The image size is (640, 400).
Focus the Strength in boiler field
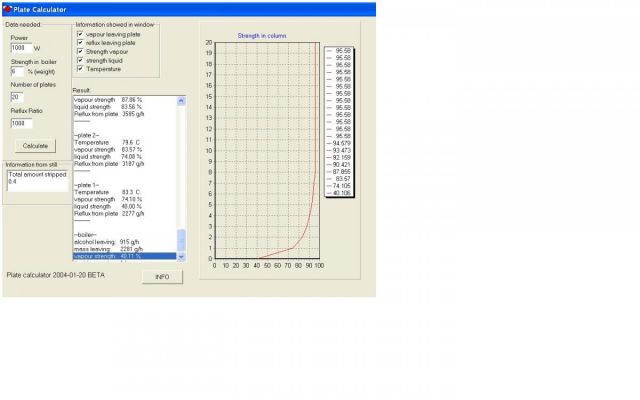pos(17,72)
